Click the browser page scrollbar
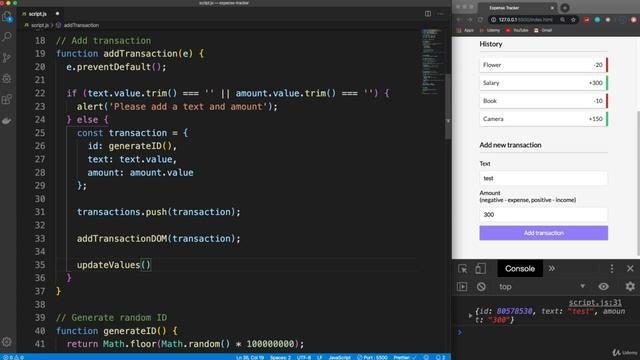Image resolution: width=640 pixels, height=360 pixels. pyautogui.click(x=638, y=184)
